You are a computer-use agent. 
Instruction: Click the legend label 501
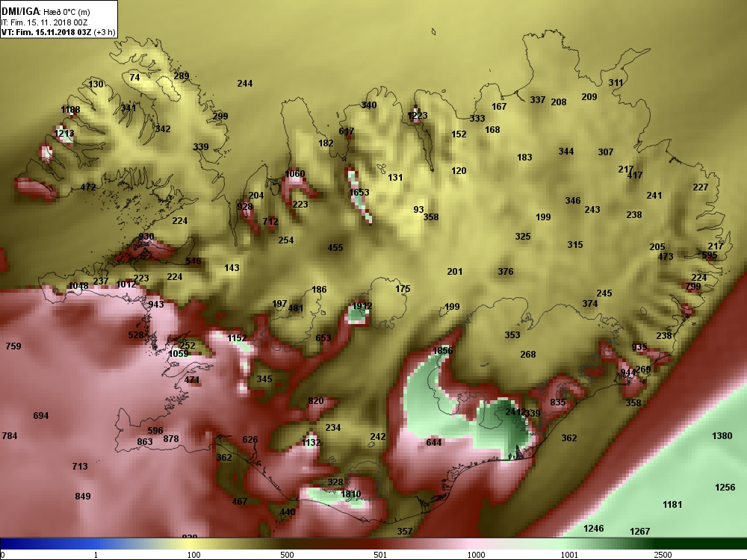[x=380, y=555]
